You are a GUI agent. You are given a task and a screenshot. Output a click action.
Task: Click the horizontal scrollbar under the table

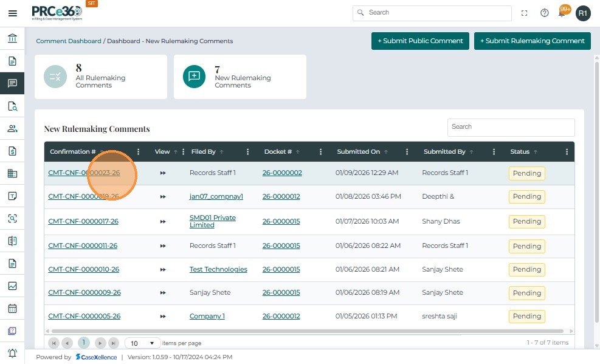coord(304,332)
